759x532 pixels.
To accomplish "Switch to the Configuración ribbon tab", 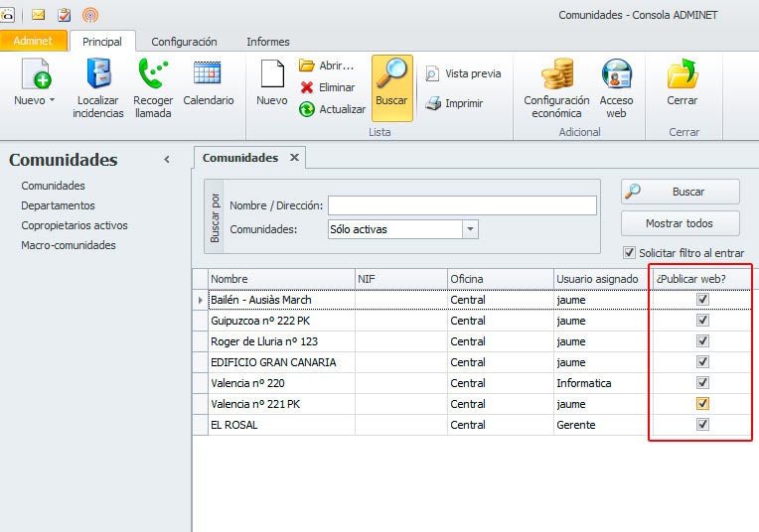I will pyautogui.click(x=184, y=42).
